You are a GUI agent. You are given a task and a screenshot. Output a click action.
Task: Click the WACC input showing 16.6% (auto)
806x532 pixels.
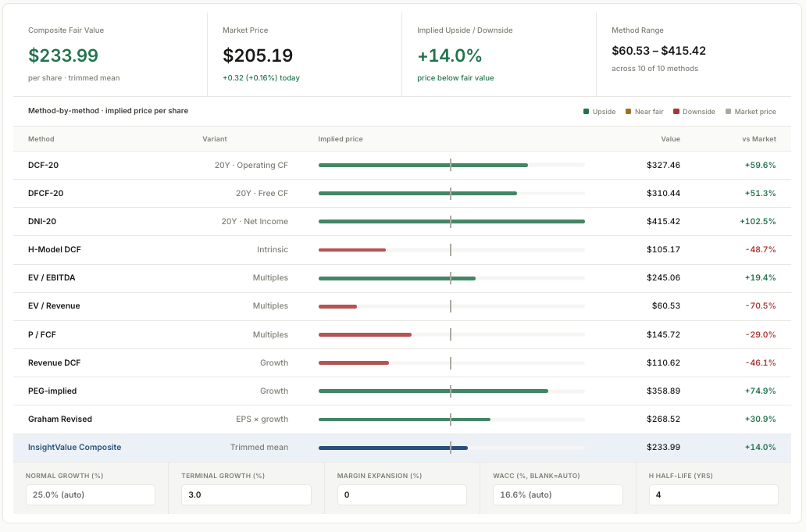click(x=558, y=495)
